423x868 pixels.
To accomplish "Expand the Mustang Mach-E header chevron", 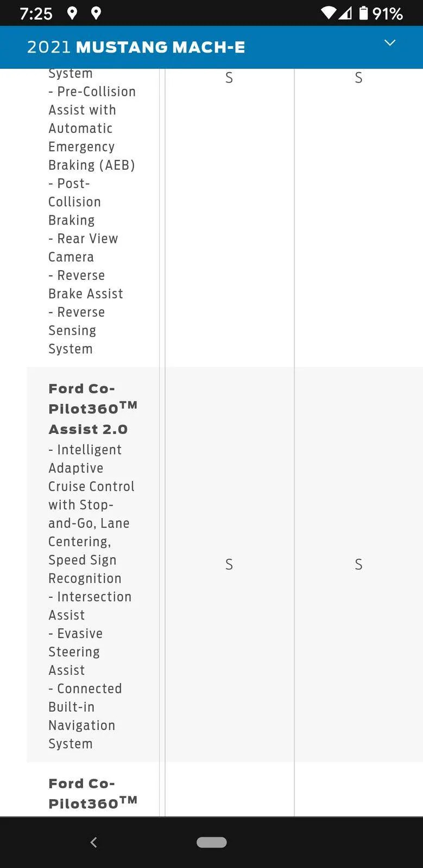I will 389,43.
